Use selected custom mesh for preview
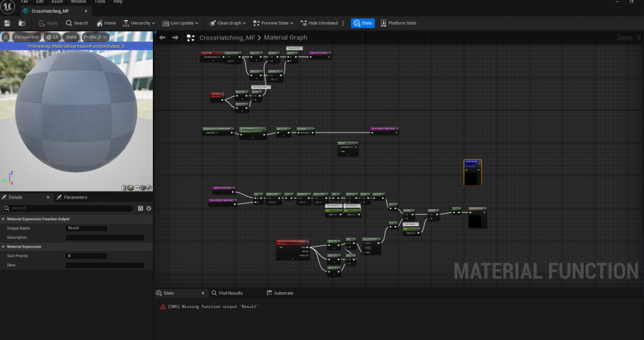644x340 pixels. (149, 188)
